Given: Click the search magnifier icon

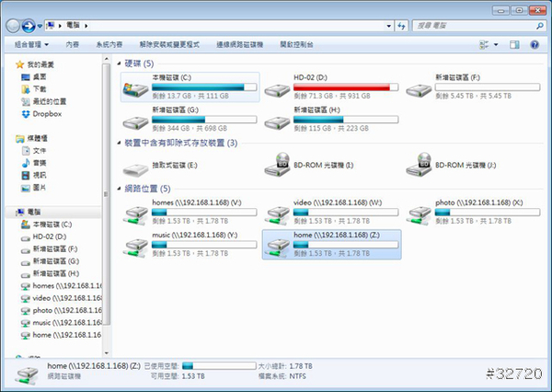Looking at the screenshot, I should [x=539, y=26].
